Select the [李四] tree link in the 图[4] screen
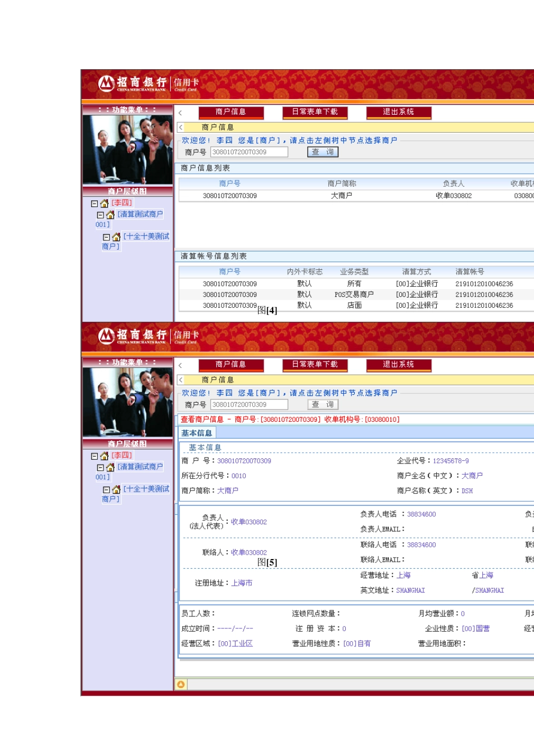The image size is (534, 756). [121, 203]
